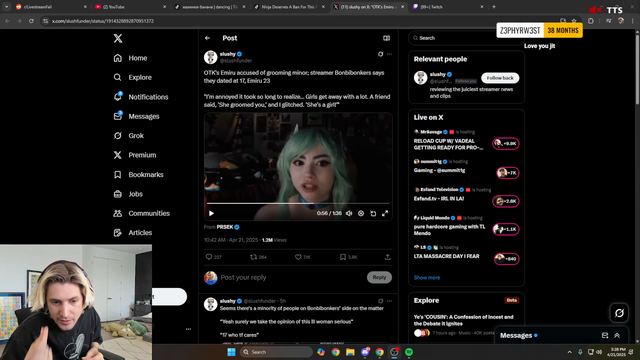Open Liquid Mendo live entry
The image size is (640, 360).
coord(466,226)
